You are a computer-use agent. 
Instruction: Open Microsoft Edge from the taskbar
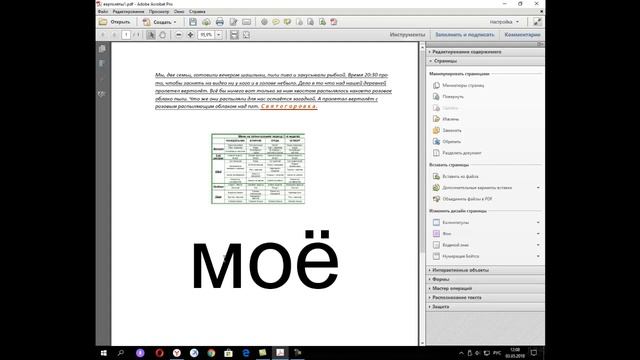(x=246, y=353)
